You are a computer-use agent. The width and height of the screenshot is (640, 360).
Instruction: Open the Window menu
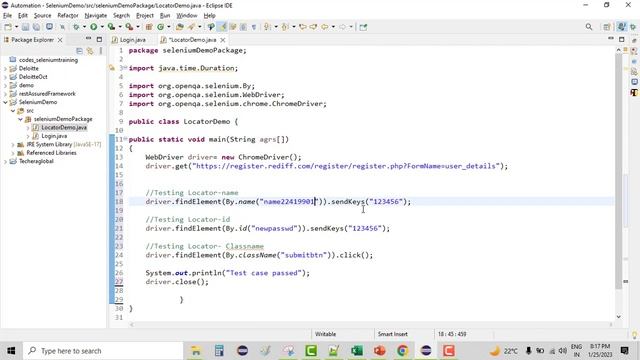point(187,16)
